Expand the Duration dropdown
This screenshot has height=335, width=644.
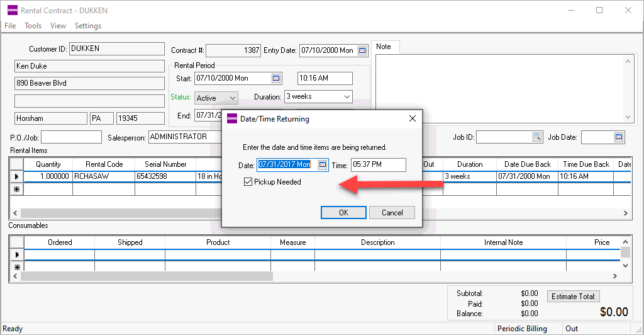[x=347, y=96]
